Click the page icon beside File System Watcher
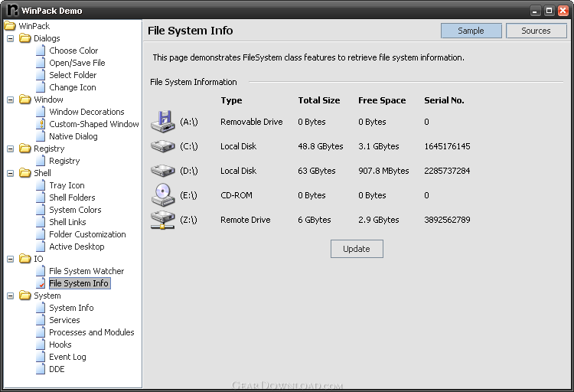 tap(41, 271)
